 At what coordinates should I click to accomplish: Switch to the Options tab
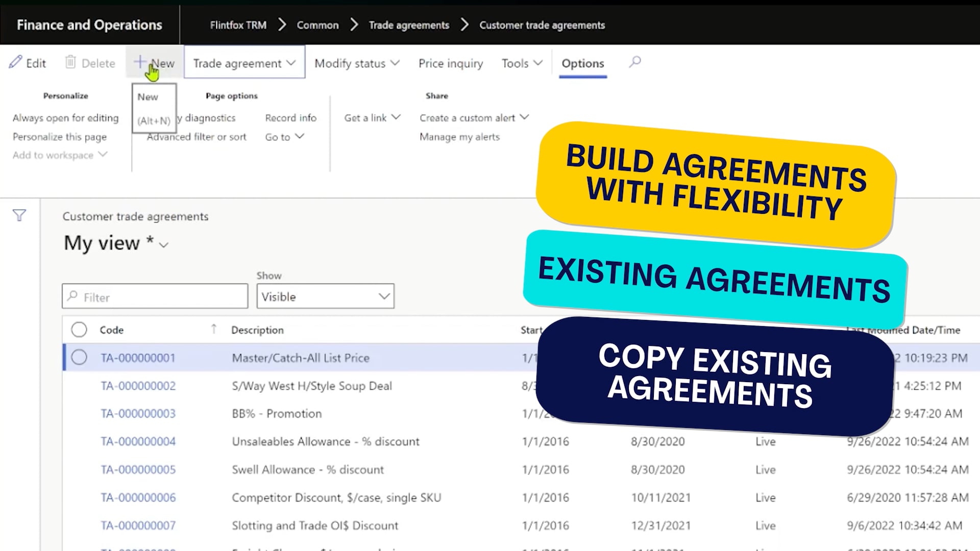click(x=582, y=63)
